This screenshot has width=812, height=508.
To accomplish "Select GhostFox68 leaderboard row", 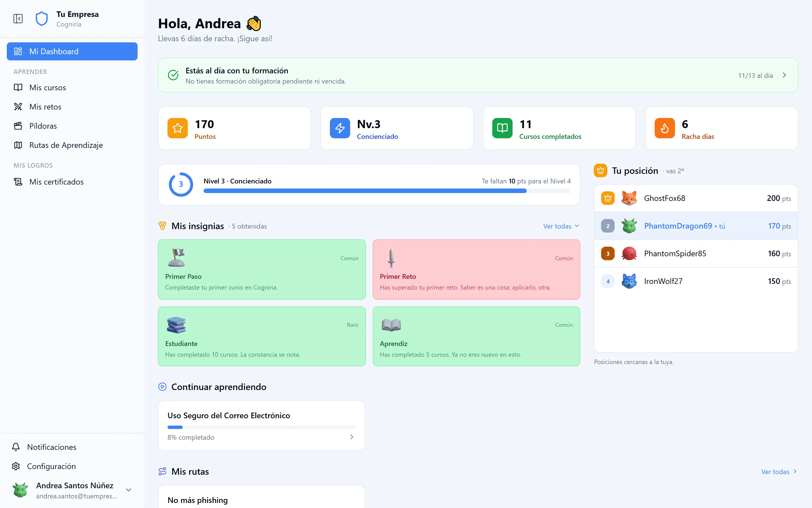I will (x=696, y=198).
